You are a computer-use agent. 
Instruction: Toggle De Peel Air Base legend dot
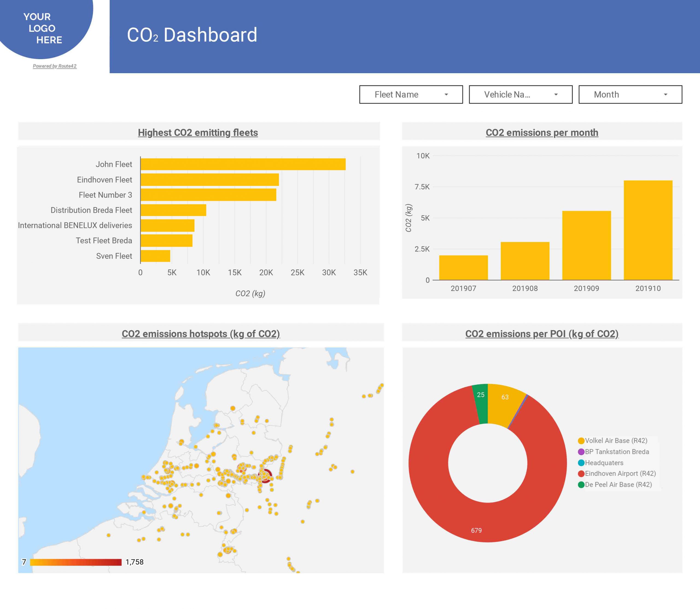581,485
